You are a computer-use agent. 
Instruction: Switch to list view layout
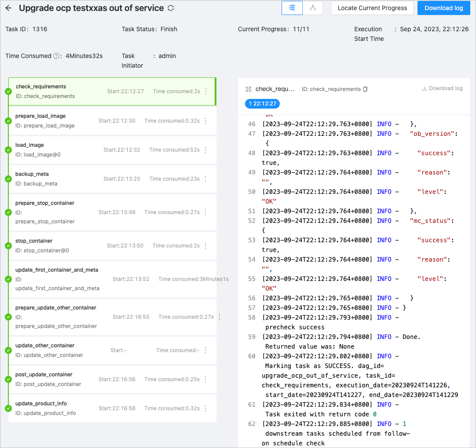[292, 8]
